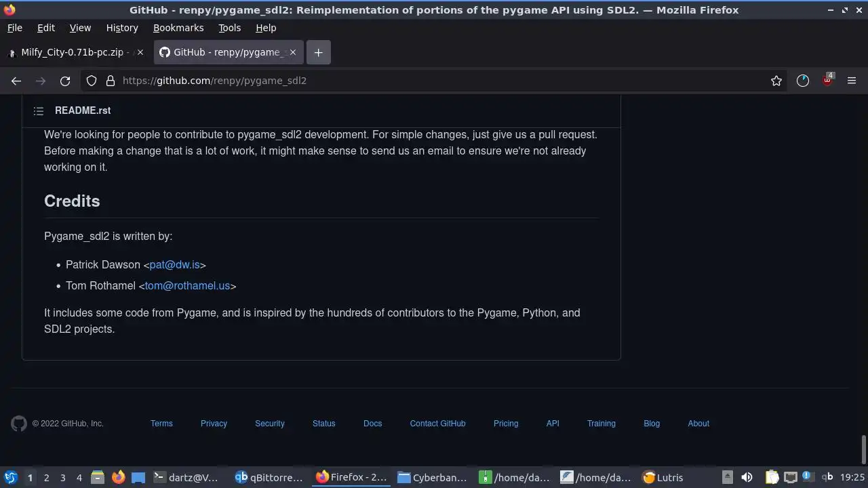Image resolution: width=868 pixels, height=488 pixels.
Task: Open a new tab
Action: [x=319, y=52]
